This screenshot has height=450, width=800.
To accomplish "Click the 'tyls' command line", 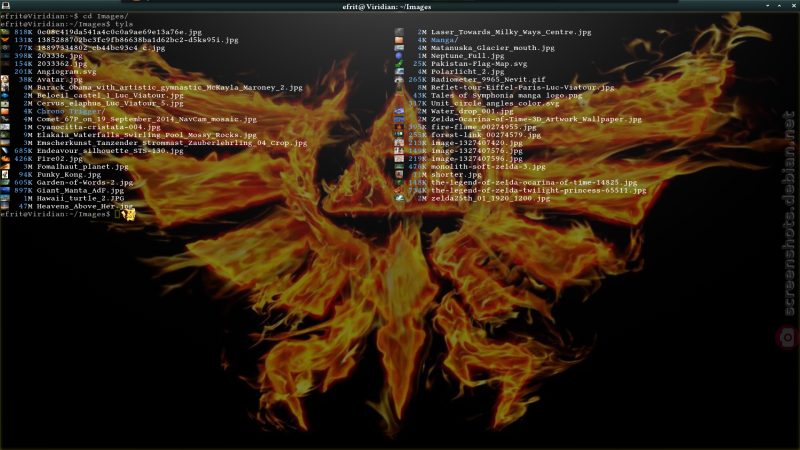I will coord(124,24).
